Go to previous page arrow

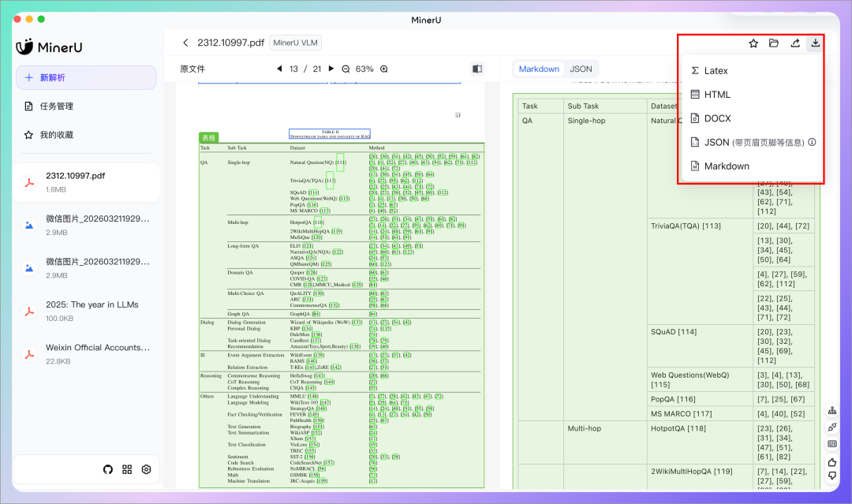pyautogui.click(x=279, y=69)
